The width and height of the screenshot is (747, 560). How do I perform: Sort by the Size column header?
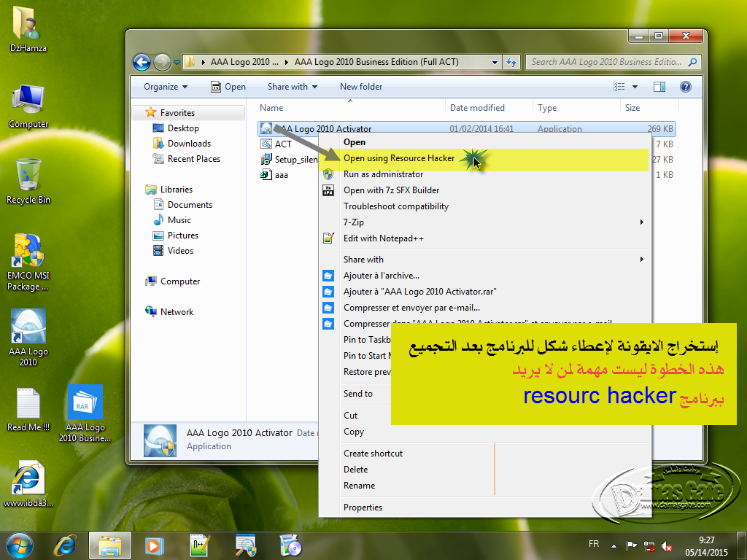tap(649, 108)
